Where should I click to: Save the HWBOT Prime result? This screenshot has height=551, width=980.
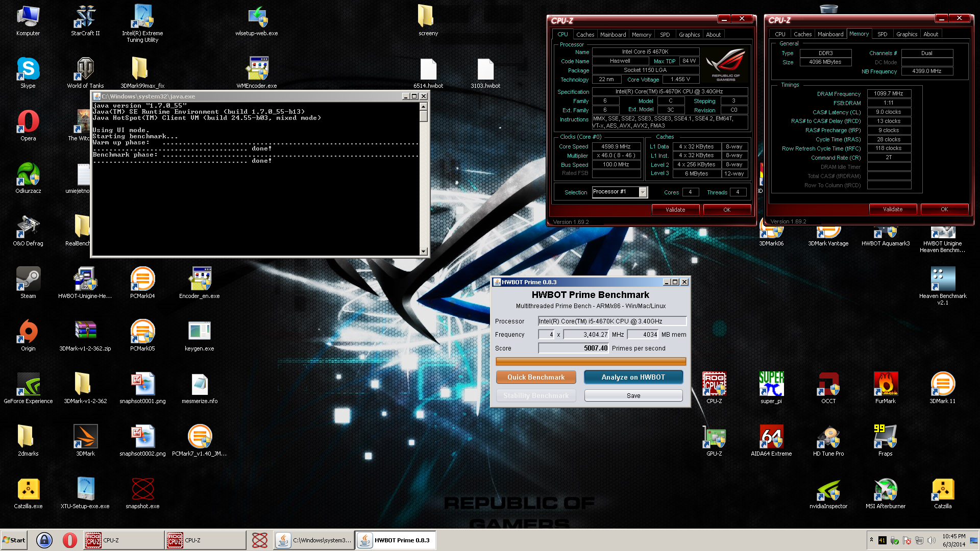click(x=633, y=395)
